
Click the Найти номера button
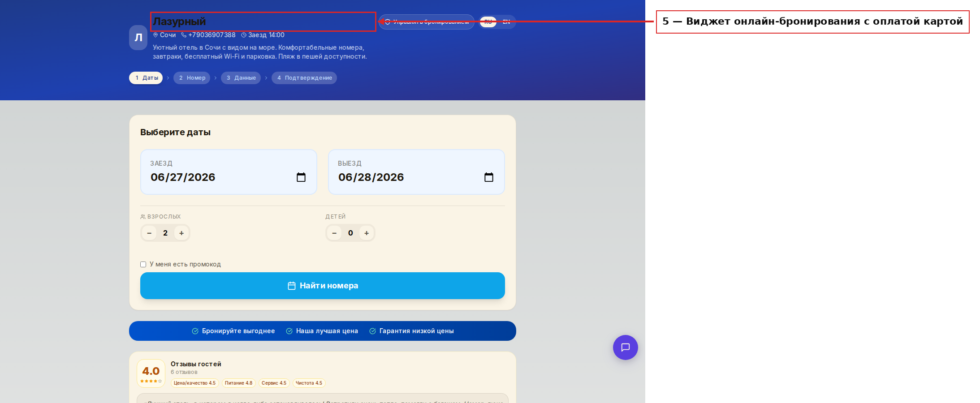(x=323, y=286)
